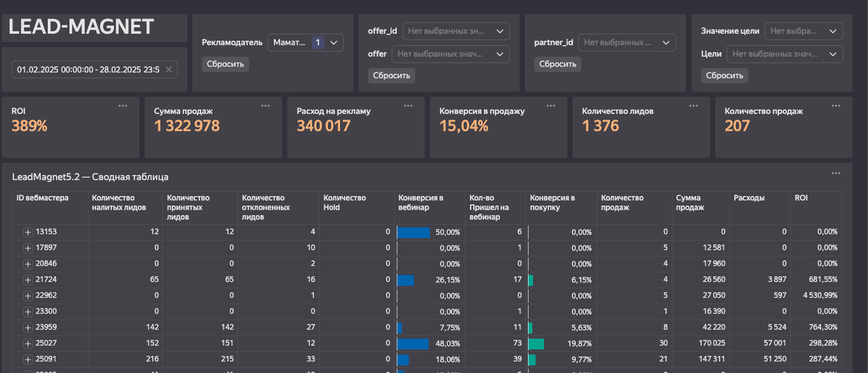This screenshot has height=373, width=868.
Task: Open the offer_id dropdown
Action: (x=456, y=31)
